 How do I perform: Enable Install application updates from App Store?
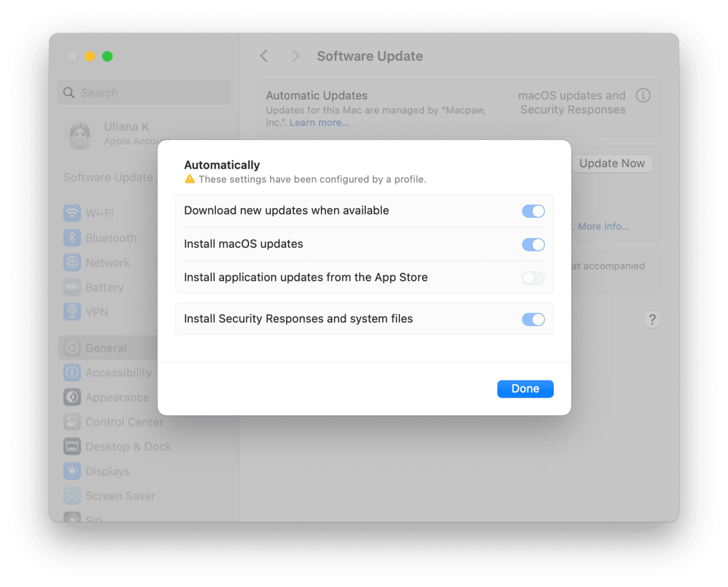click(x=533, y=278)
